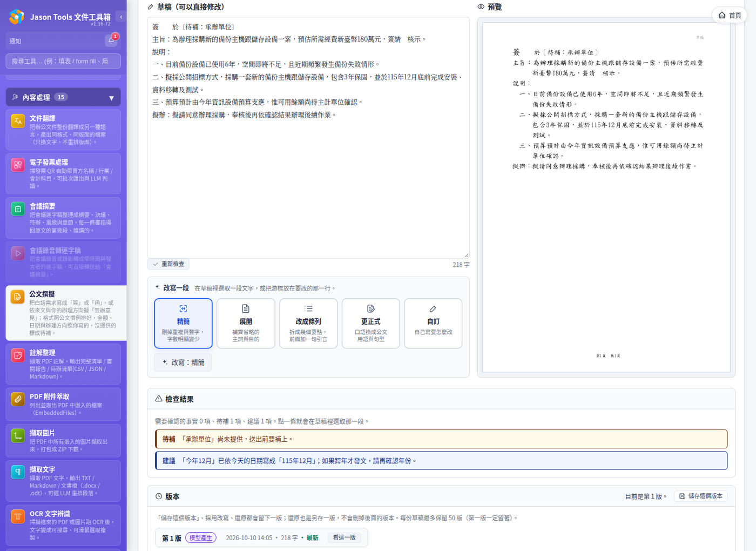Click the 模型產生 tag on version 1
756x551 pixels.
tap(201, 538)
